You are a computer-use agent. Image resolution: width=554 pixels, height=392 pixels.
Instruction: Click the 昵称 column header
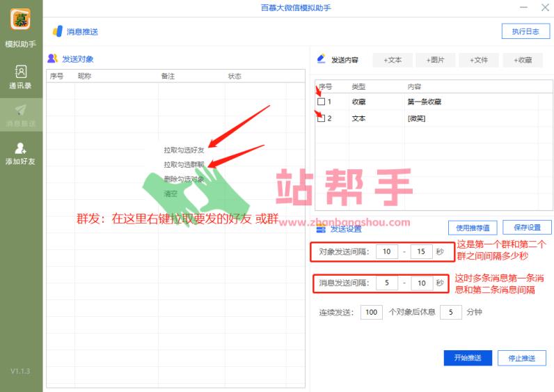point(85,77)
